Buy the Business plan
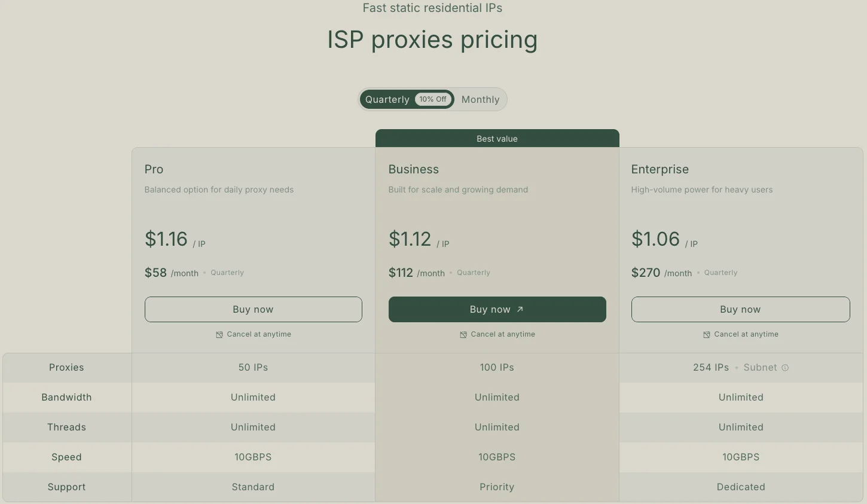This screenshot has height=504, width=867. (497, 309)
